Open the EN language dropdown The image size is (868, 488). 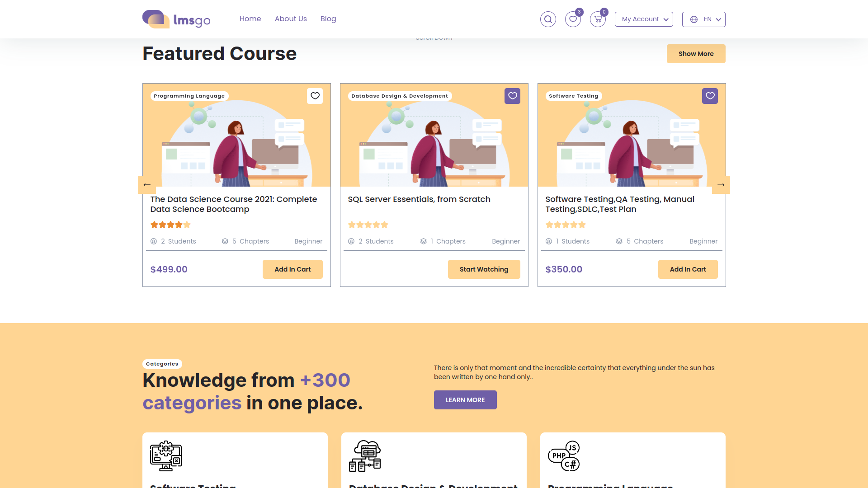coord(704,19)
